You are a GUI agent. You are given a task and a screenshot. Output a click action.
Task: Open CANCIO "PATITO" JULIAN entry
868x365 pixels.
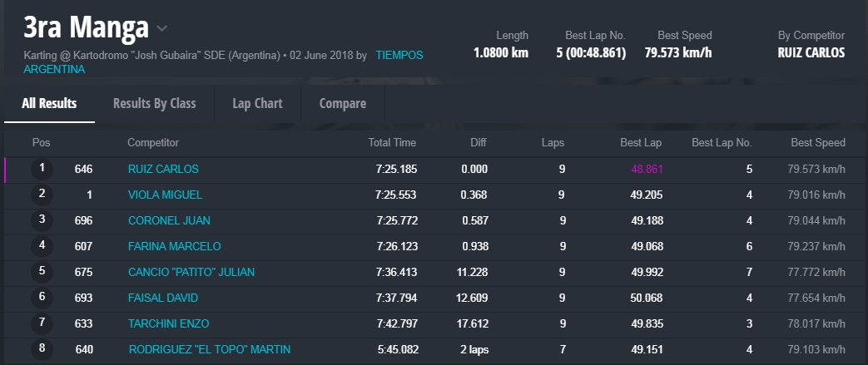[x=191, y=273]
